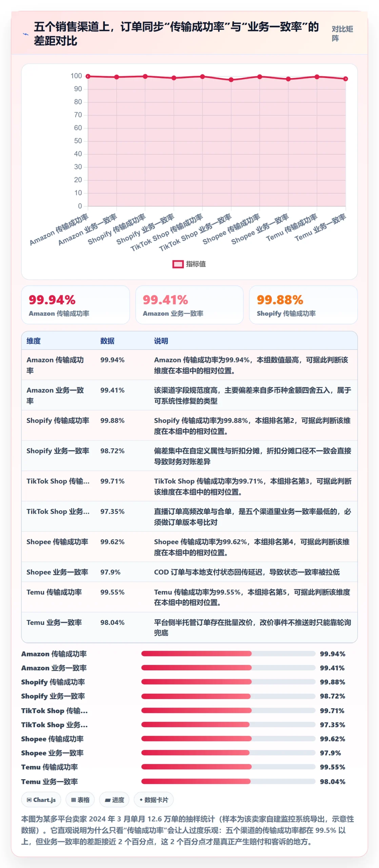
Task: Click the Temu 传输成功率 progress list label
Action: [x=49, y=767]
